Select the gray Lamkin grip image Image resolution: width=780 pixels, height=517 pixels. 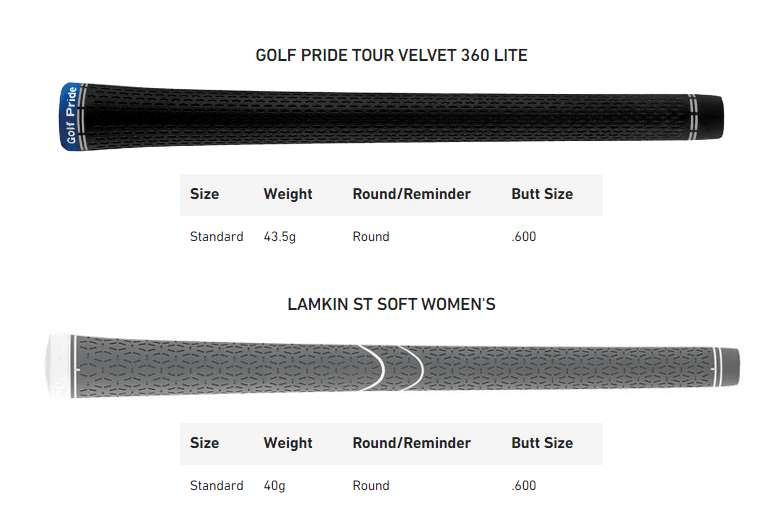coord(393,366)
